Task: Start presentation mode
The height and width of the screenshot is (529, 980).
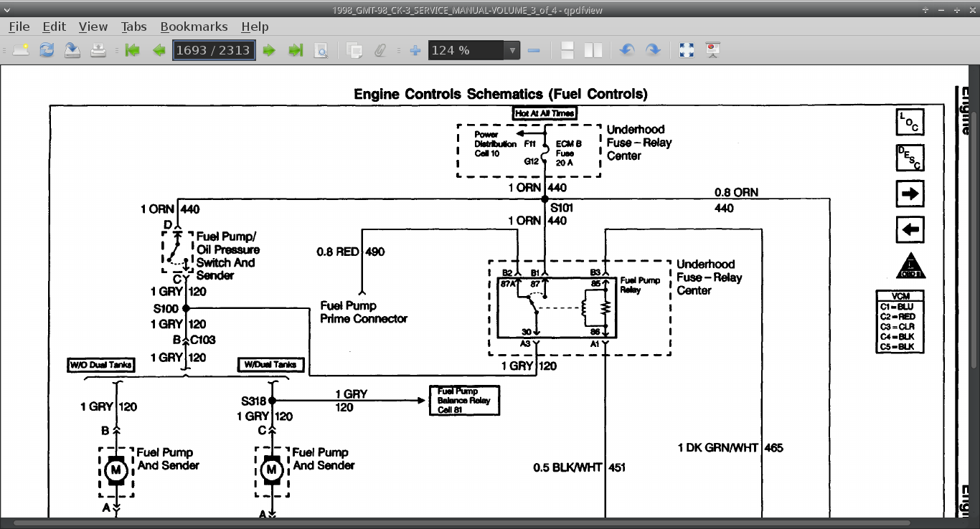Action: click(712, 50)
